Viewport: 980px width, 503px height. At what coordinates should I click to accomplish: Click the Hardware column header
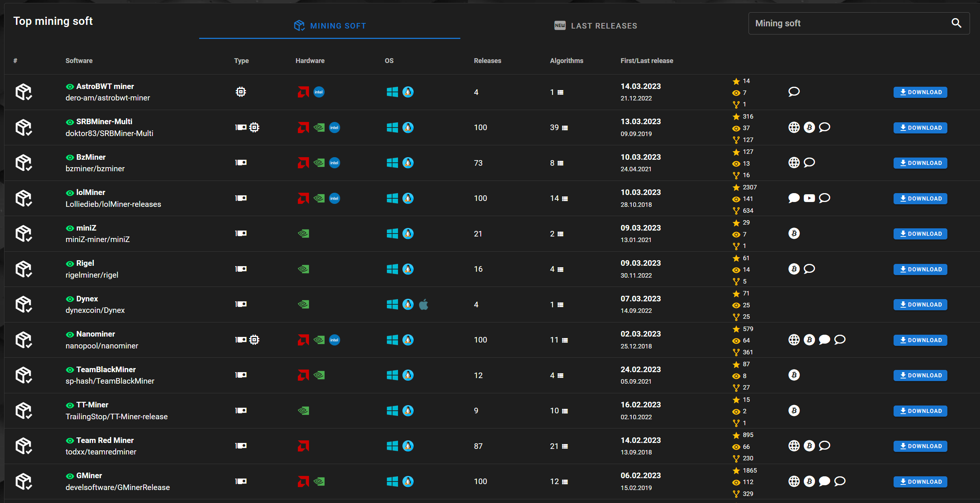pyautogui.click(x=310, y=60)
